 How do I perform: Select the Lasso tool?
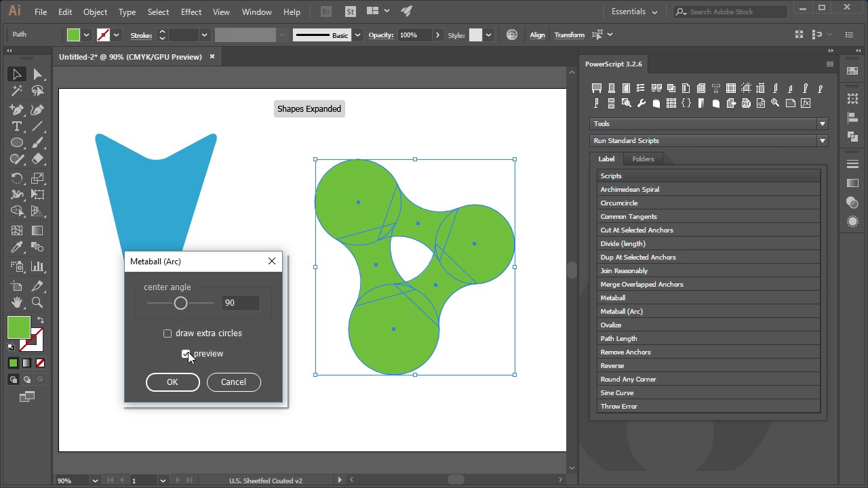(x=37, y=91)
